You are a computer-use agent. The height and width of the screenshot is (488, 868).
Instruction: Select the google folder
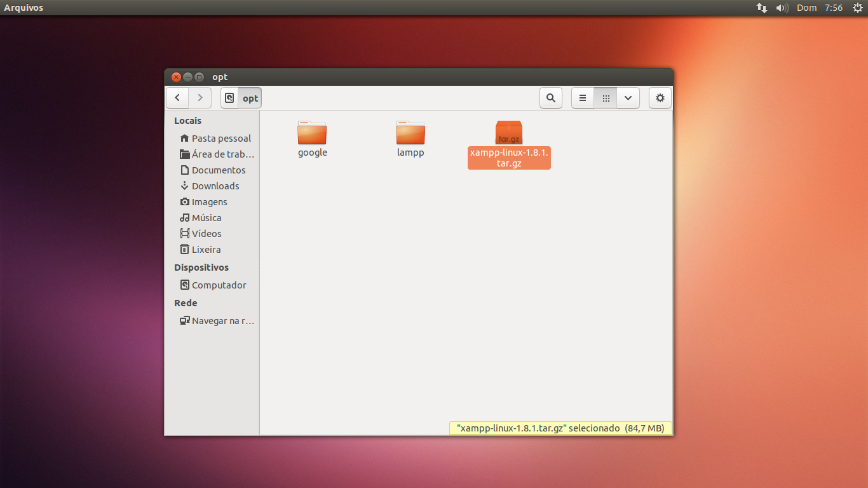tap(312, 133)
